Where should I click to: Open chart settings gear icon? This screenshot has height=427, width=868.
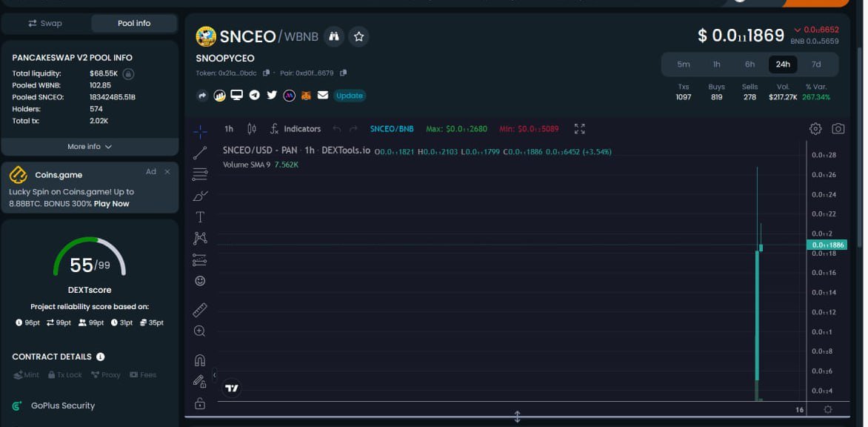(x=815, y=129)
